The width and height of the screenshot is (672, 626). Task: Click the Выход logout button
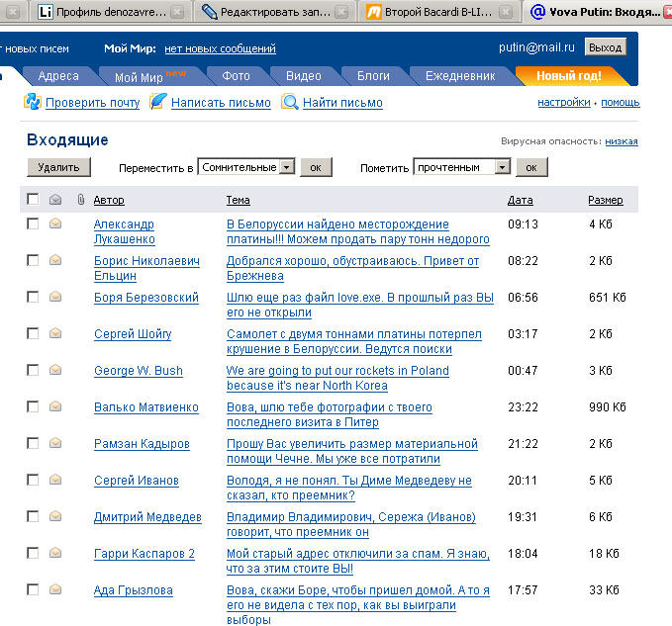[606, 47]
